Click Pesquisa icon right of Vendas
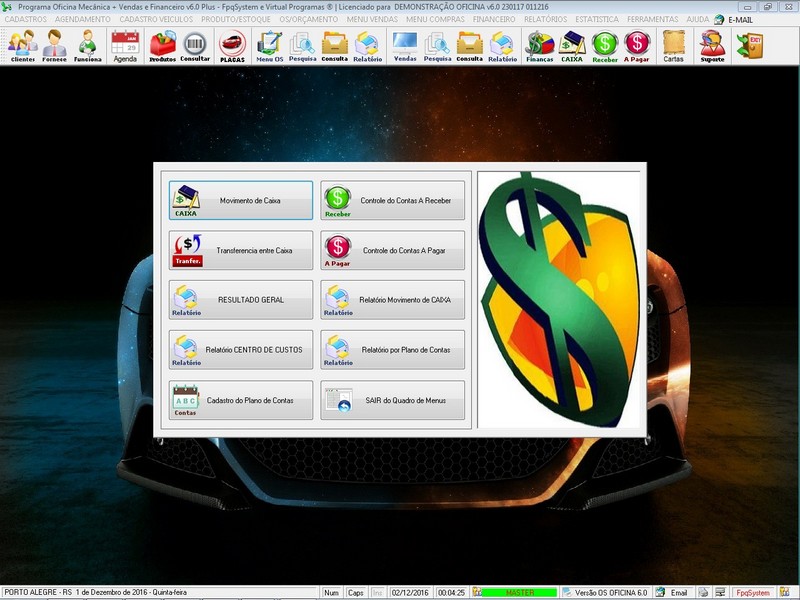This screenshot has height=600, width=800. tap(437, 46)
